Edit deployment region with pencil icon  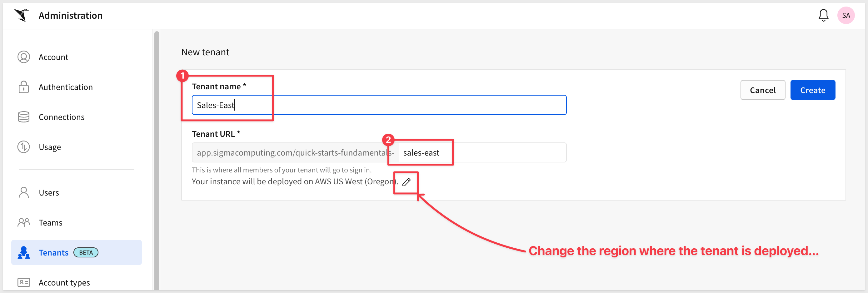(407, 182)
